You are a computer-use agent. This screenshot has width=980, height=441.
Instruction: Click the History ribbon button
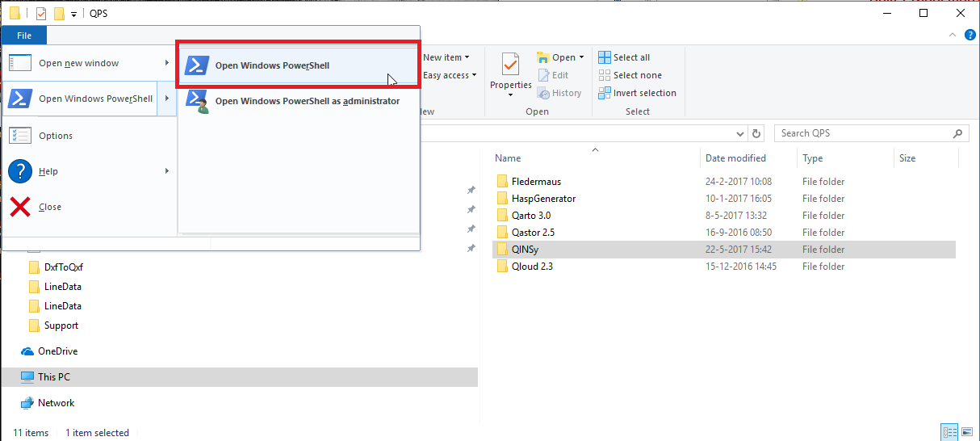pyautogui.click(x=559, y=93)
